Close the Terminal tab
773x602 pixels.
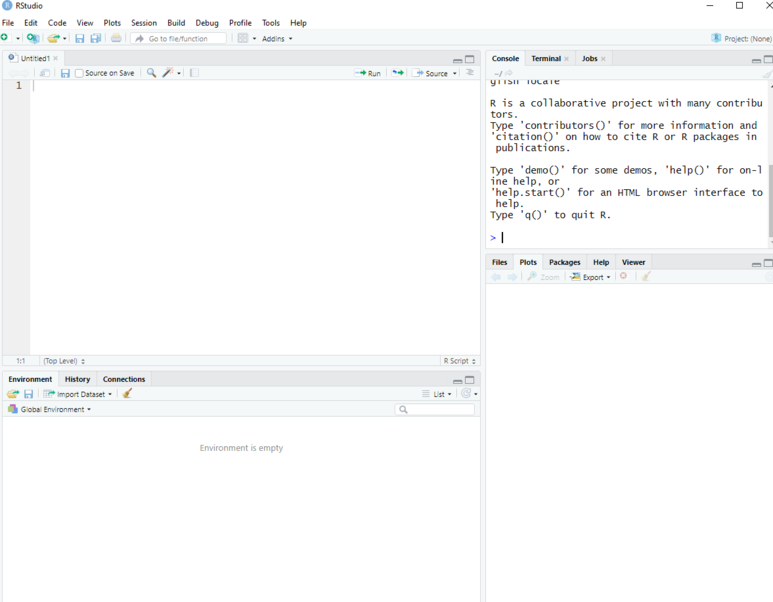(567, 59)
